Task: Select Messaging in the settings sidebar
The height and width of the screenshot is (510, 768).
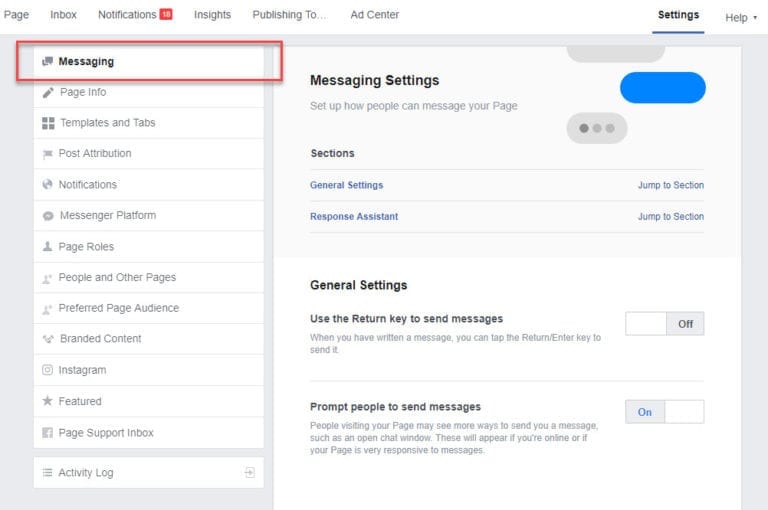Action: 149,61
